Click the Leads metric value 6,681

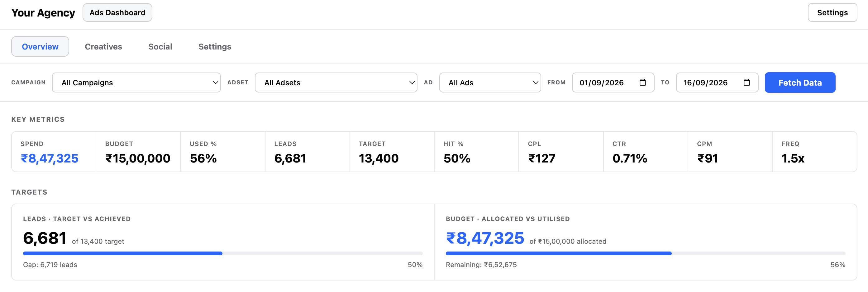pyautogui.click(x=290, y=158)
